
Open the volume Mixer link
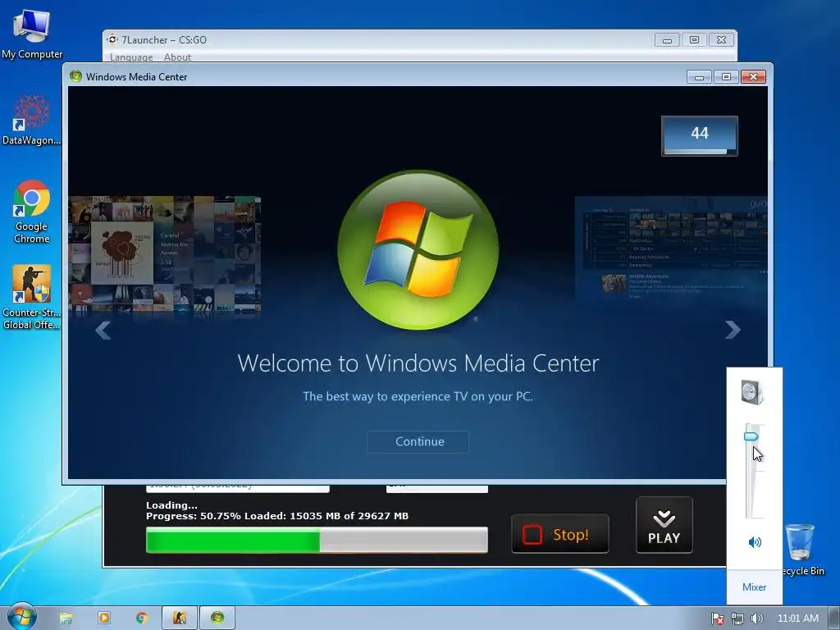point(755,587)
